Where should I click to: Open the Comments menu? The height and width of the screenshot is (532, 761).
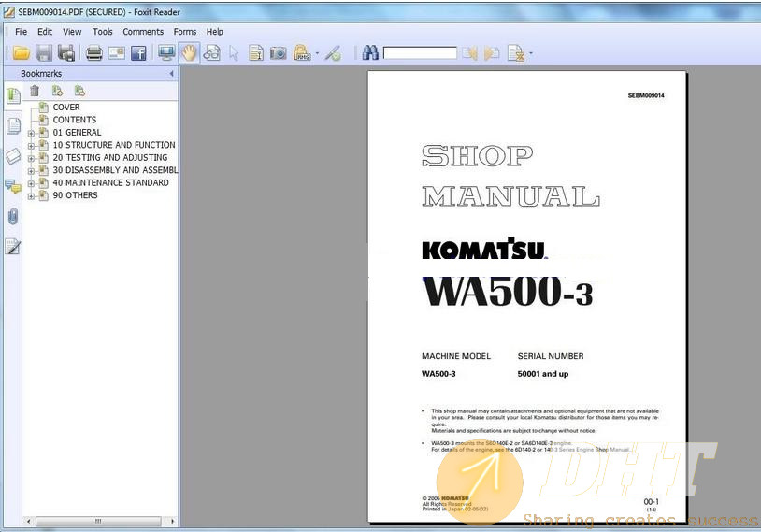143,32
